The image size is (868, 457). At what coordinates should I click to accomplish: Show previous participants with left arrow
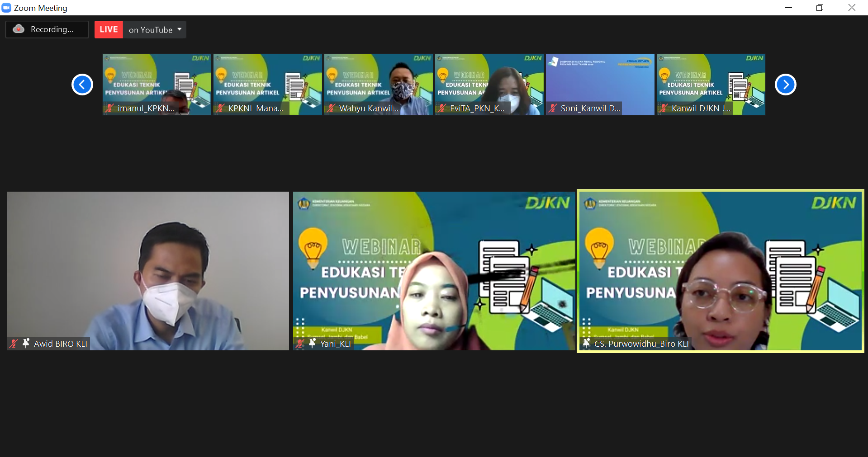click(82, 85)
